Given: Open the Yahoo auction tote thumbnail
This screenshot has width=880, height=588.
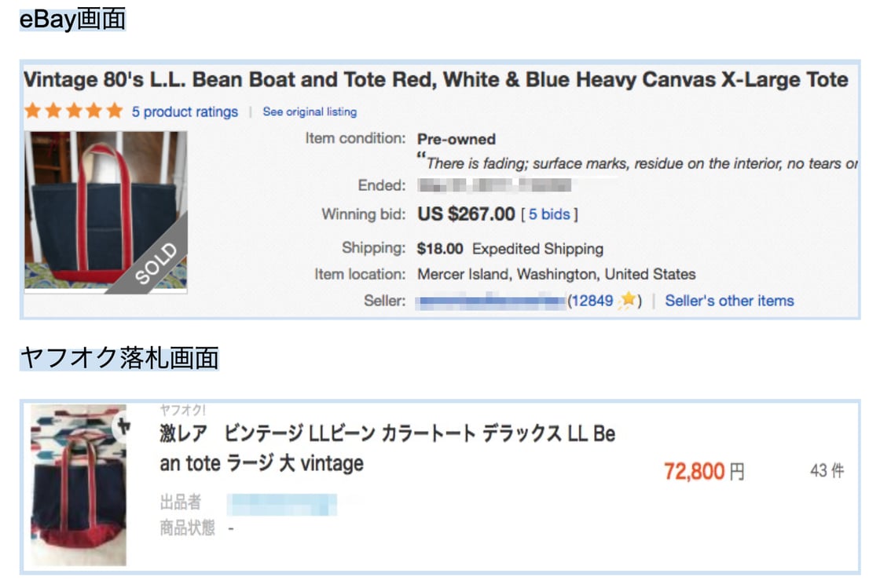Looking at the screenshot, I should pos(79,485).
